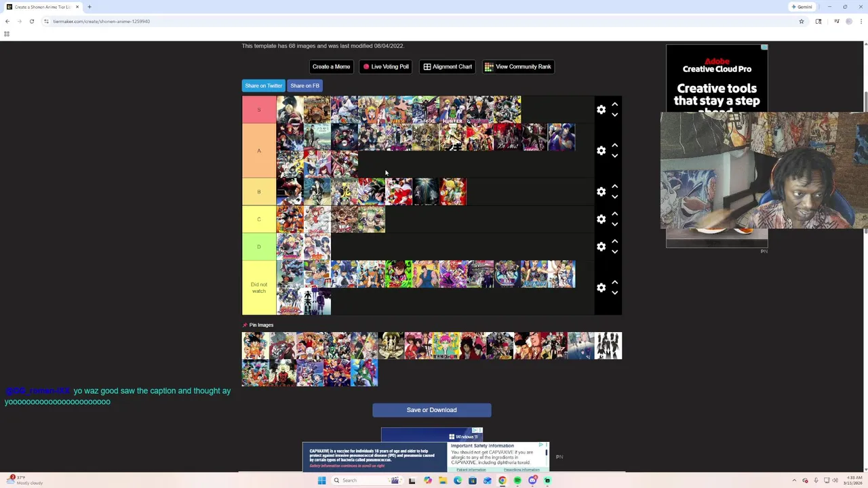Open settings gear for the S tier row

click(x=601, y=110)
